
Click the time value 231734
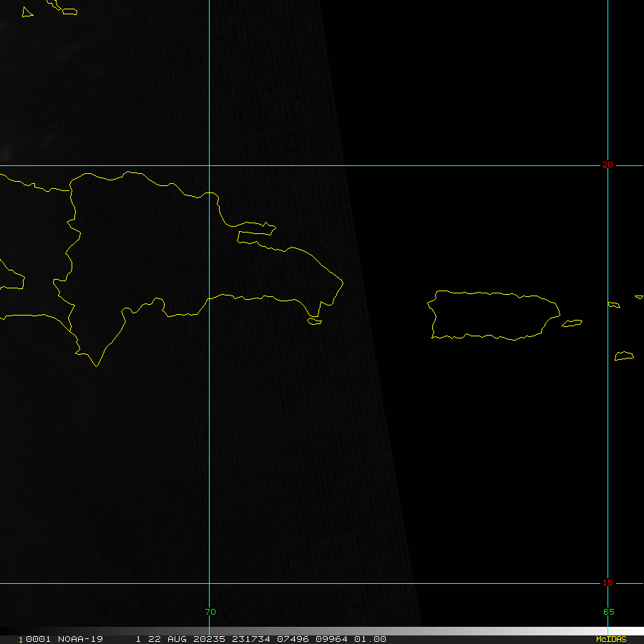(251, 639)
